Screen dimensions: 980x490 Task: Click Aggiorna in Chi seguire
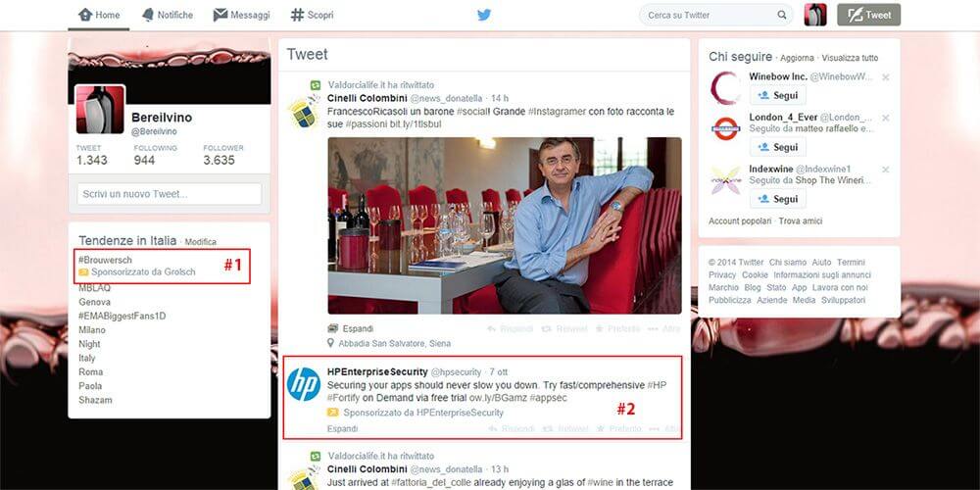coord(798,58)
